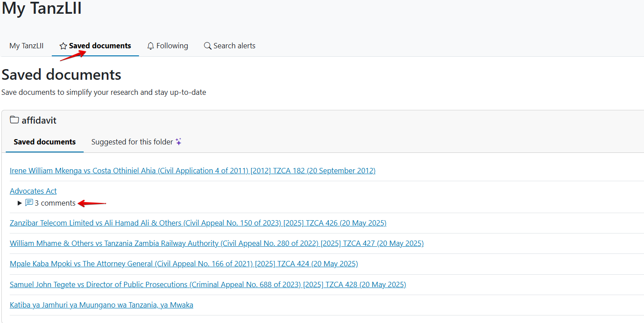Click the bell icon beside Following
644x323 pixels.
(150, 46)
